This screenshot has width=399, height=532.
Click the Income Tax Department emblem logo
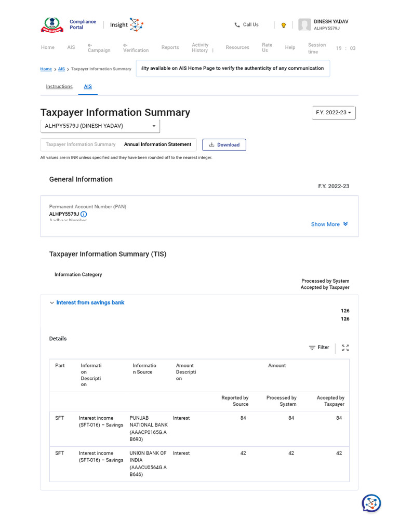(x=52, y=25)
